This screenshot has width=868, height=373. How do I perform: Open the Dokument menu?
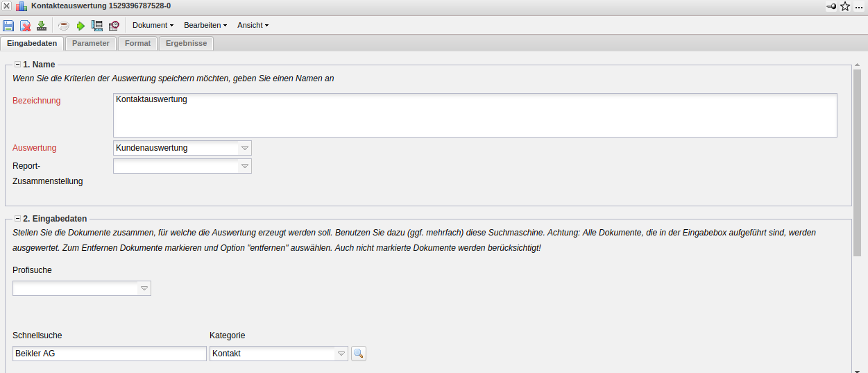pyautogui.click(x=153, y=26)
